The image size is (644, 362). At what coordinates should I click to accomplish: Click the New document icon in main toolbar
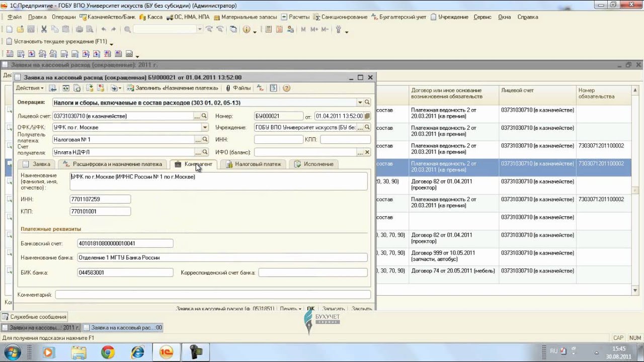pyautogui.click(x=10, y=29)
